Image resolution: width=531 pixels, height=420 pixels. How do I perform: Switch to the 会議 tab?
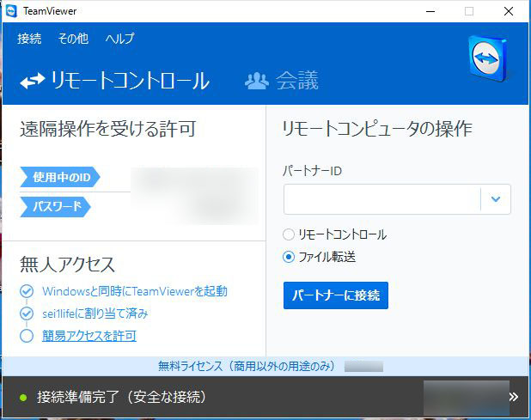[282, 81]
